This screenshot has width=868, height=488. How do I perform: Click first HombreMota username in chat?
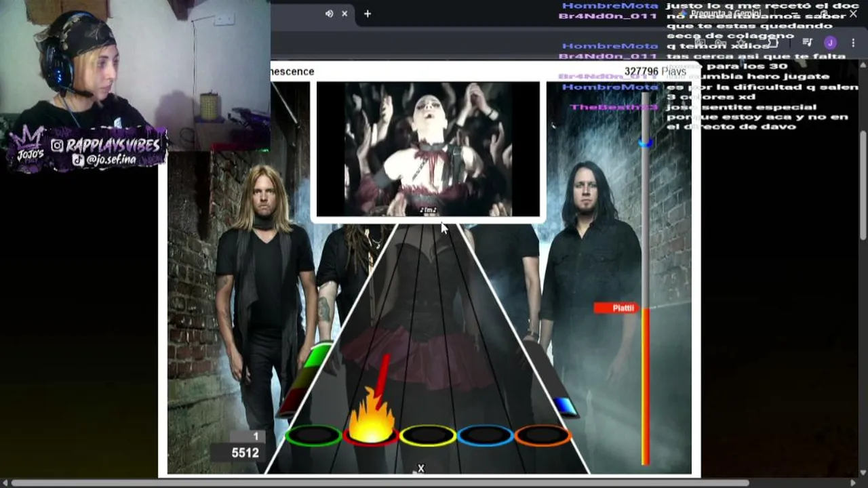pos(610,5)
